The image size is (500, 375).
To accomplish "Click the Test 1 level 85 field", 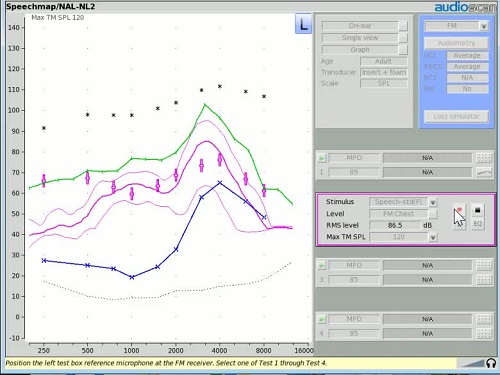I will click(x=354, y=172).
